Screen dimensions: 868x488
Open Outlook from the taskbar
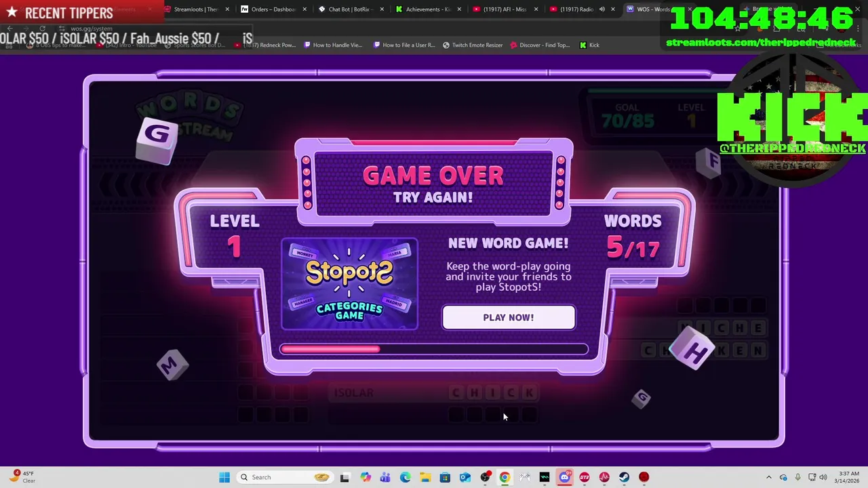[x=465, y=477]
